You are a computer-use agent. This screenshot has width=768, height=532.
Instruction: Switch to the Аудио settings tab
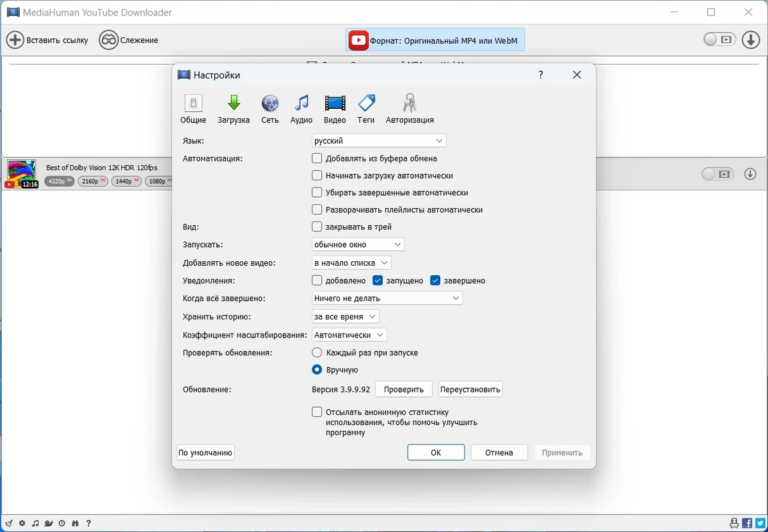[x=301, y=109]
